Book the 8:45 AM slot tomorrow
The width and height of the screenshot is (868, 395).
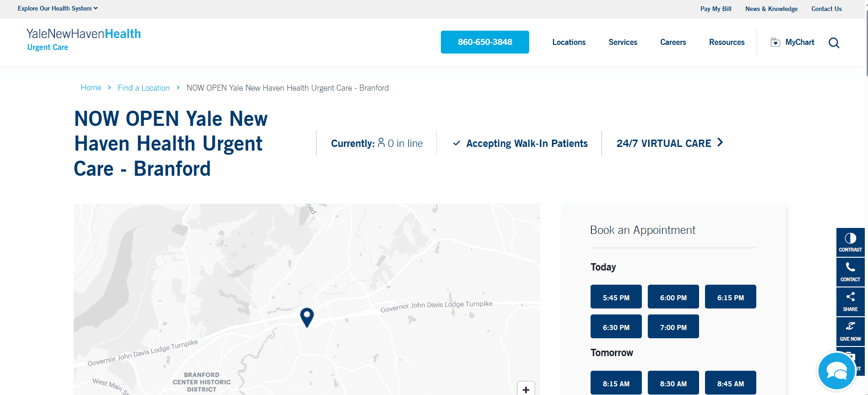coord(731,383)
